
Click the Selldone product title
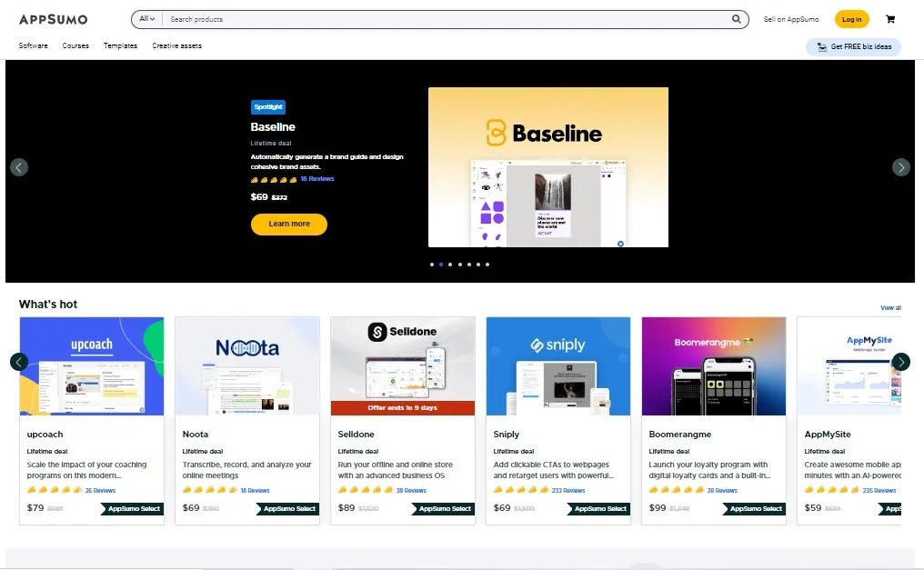(356, 434)
